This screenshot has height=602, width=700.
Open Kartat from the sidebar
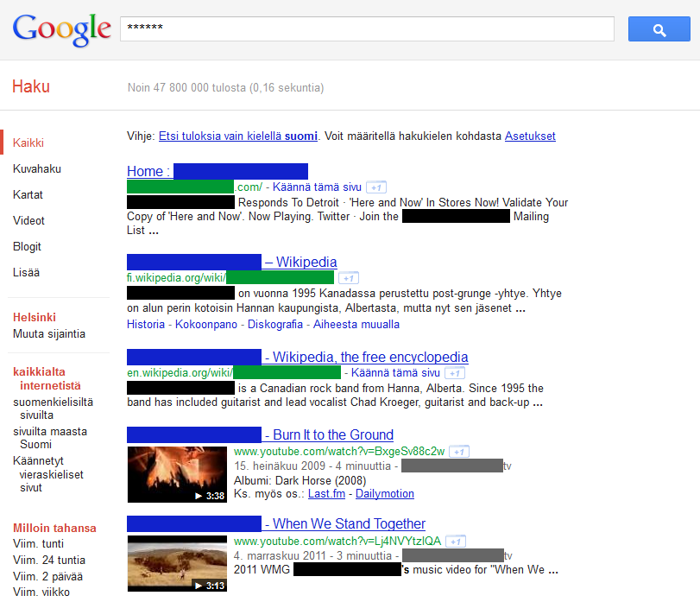(28, 195)
